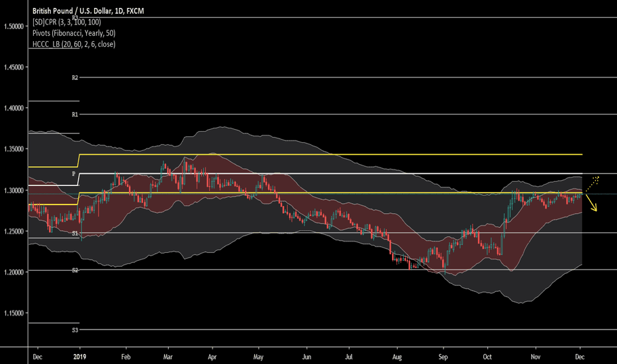Click the 1.45000 price axis label
Screen dimensions: 617x364
[x=15, y=68]
